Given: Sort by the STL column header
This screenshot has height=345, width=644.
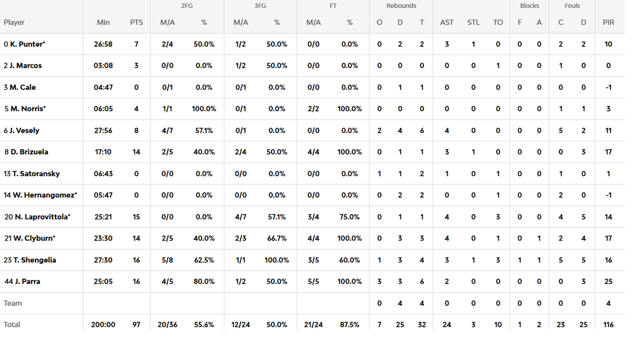Looking at the screenshot, I should [473, 23].
